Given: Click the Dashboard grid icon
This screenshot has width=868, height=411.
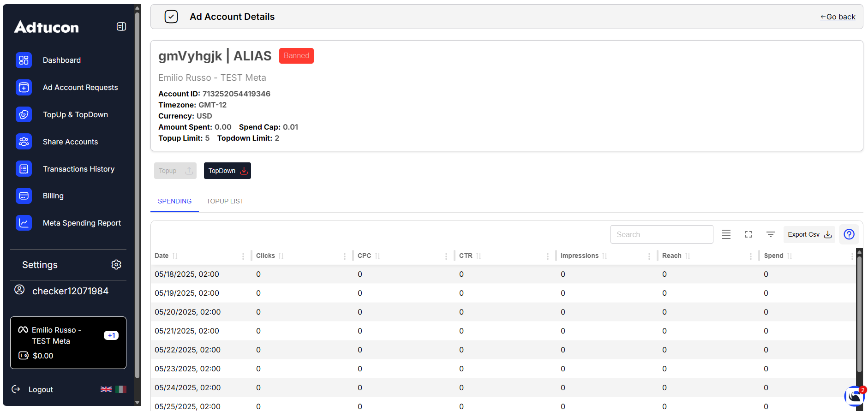Looking at the screenshot, I should click(x=24, y=60).
